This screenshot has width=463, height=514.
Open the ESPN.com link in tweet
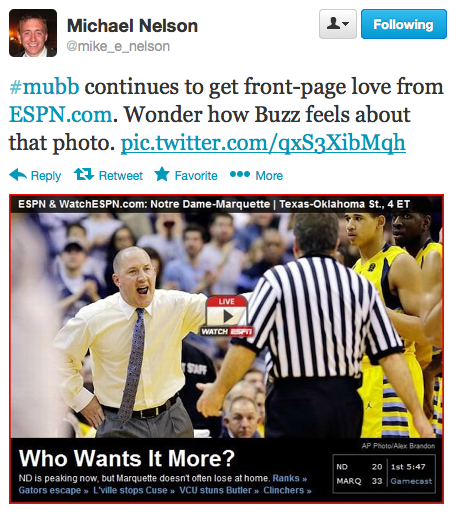click(x=61, y=114)
